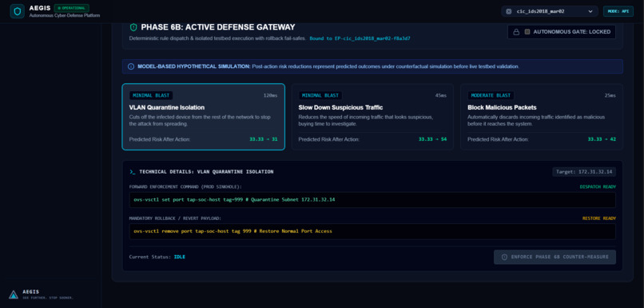Viewport: 644px width, 308px height.
Task: Click the predicted risk 33.33 → 42 value
Action: pyautogui.click(x=602, y=139)
